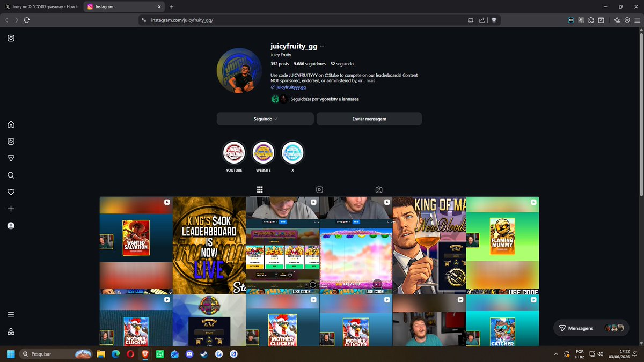Screen dimensions: 644x362
Task: Open File Explorer from the taskbar
Action: coord(101,354)
